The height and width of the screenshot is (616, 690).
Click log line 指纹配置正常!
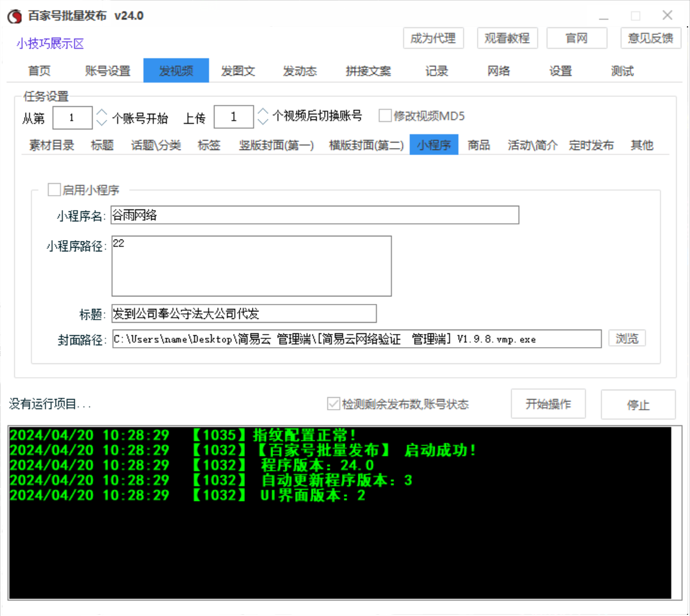click(182, 435)
